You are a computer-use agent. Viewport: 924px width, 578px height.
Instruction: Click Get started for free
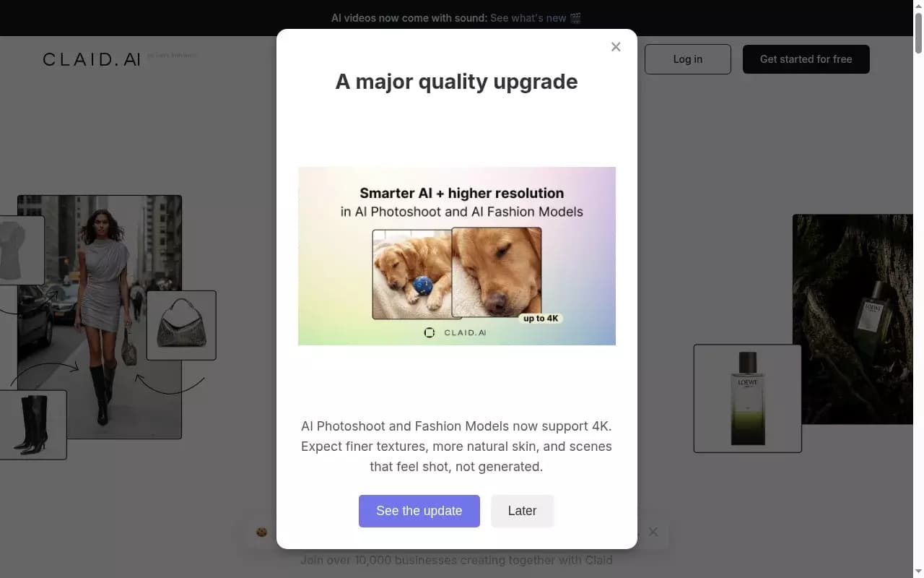[806, 59]
